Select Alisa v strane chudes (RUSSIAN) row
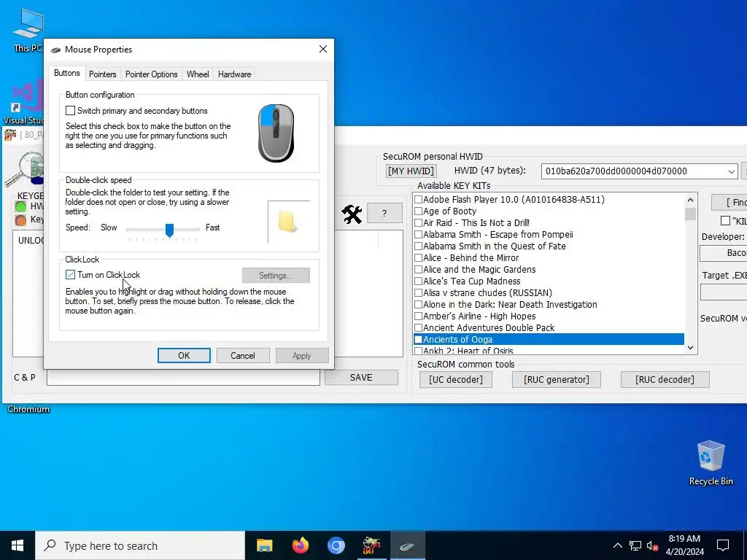747x560 pixels. coord(549,292)
